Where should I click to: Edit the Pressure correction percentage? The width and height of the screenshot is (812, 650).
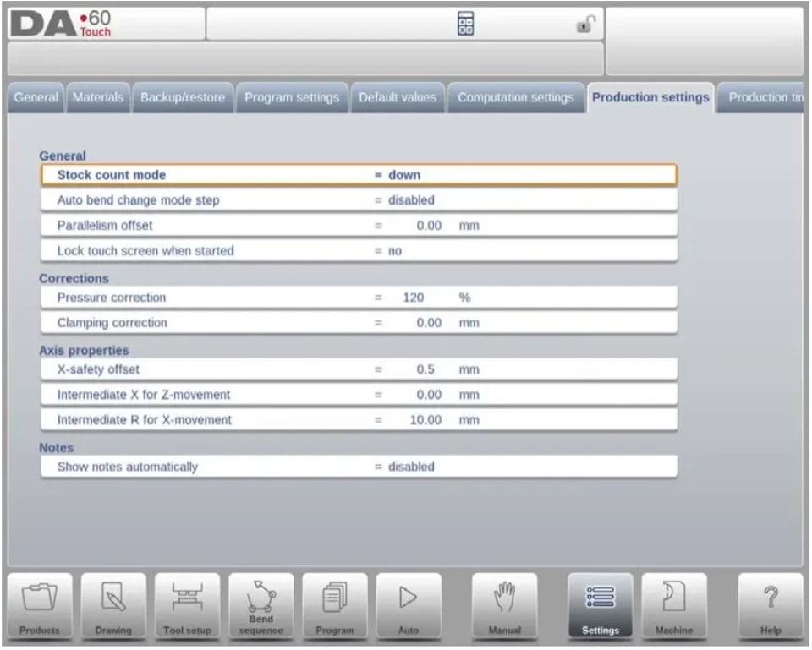click(359, 298)
